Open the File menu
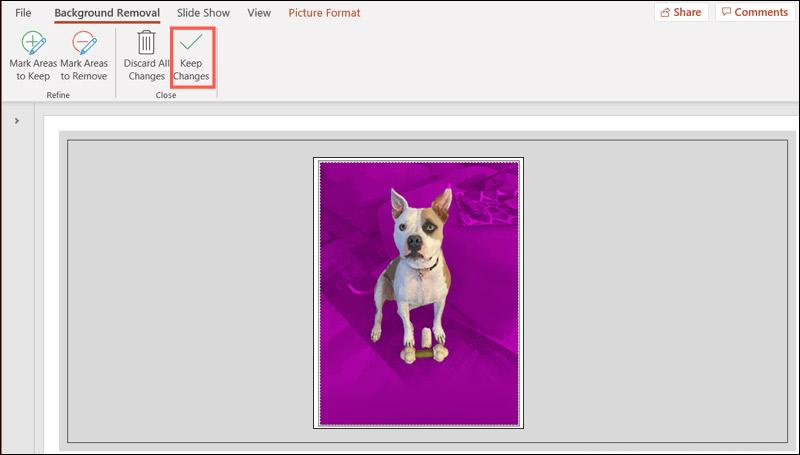The image size is (800, 455). click(x=23, y=13)
